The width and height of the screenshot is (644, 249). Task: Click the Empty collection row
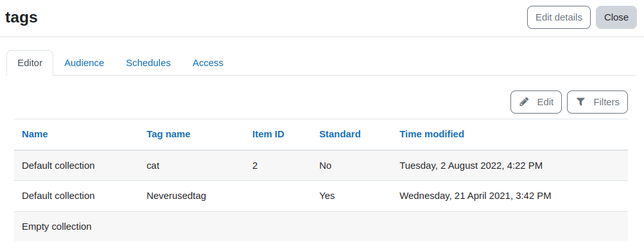coord(321,227)
